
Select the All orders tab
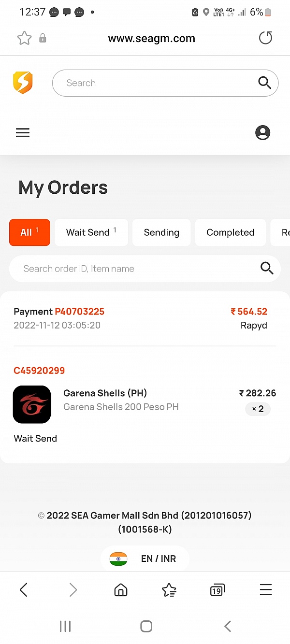pyautogui.click(x=29, y=232)
